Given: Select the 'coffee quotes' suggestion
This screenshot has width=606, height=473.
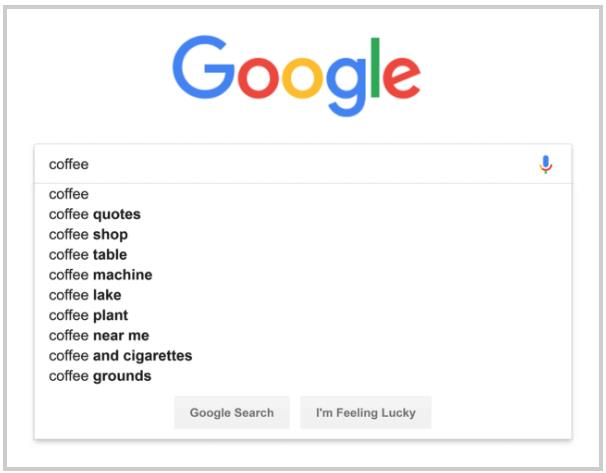Looking at the screenshot, I should (x=95, y=214).
